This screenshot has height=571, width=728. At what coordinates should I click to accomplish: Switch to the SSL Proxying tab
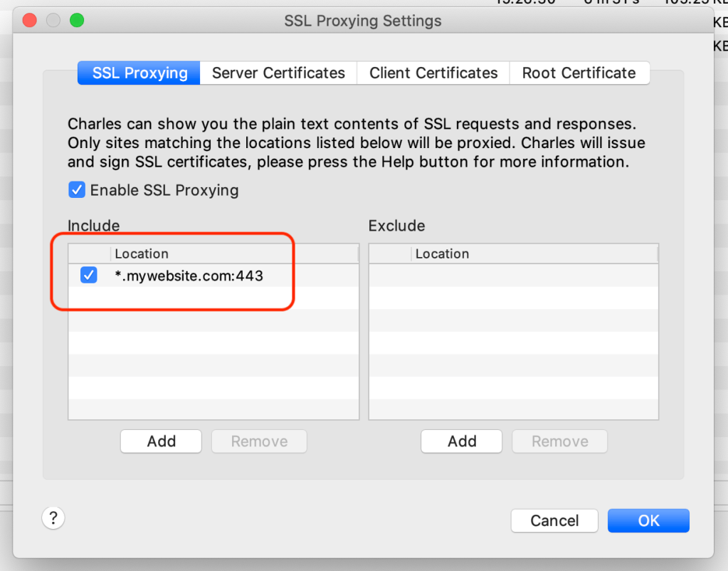(139, 73)
